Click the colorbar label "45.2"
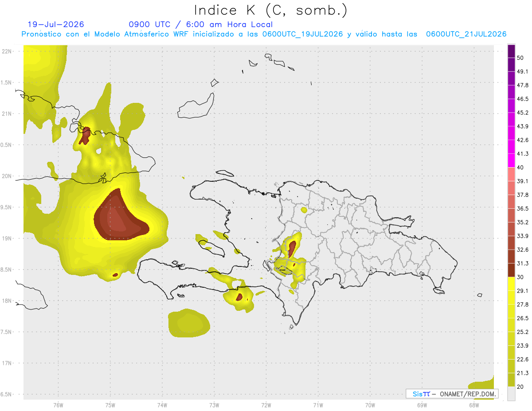This screenshot has width=532, height=411. coord(523,113)
